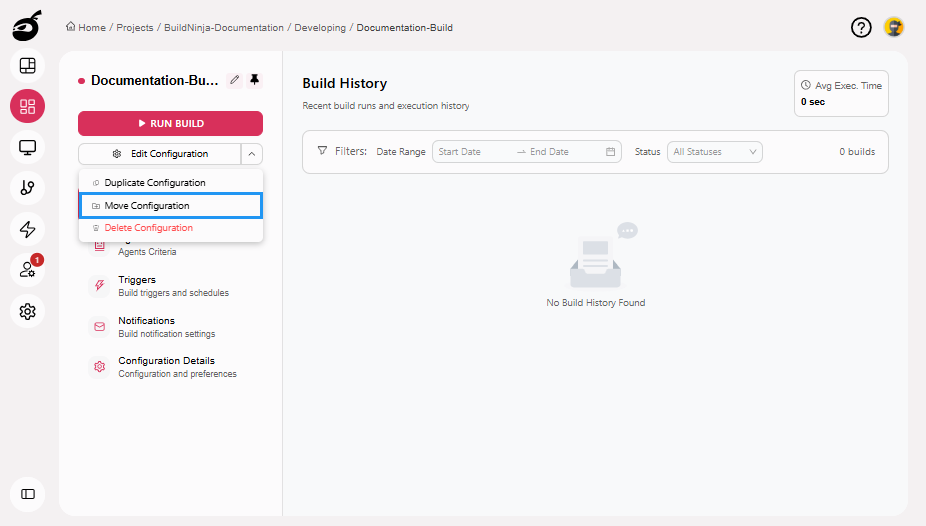This screenshot has height=526, width=926.
Task: Open the Triggers section
Action: tap(171, 286)
